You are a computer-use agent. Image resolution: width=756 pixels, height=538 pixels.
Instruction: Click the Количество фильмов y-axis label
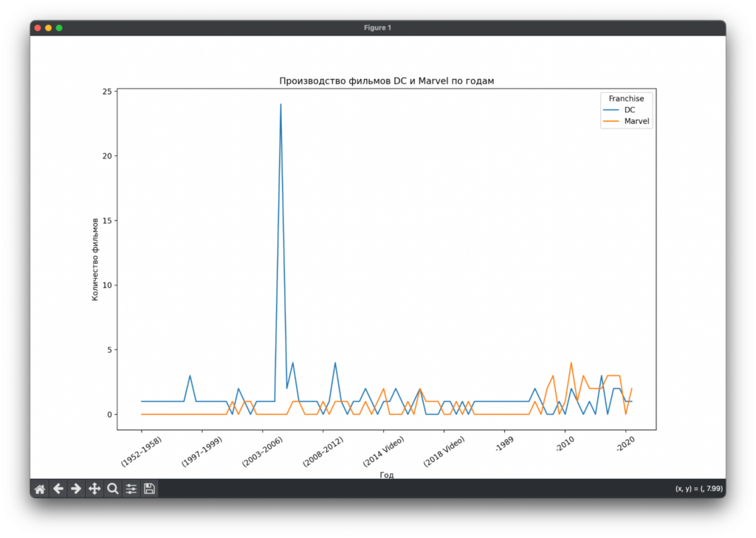[x=95, y=259]
